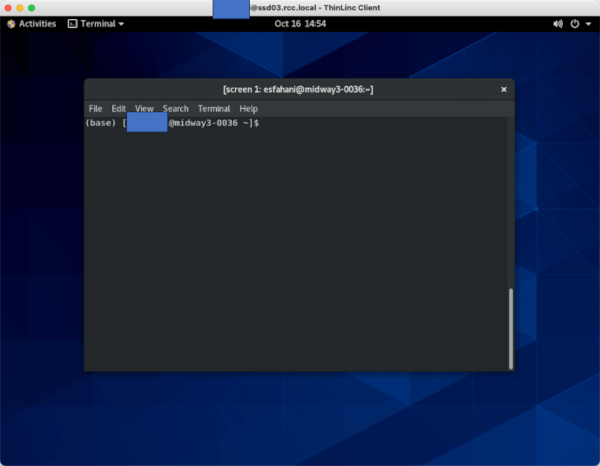Viewport: 600px width, 466px height.
Task: Open the Edit menu
Action: (x=119, y=108)
